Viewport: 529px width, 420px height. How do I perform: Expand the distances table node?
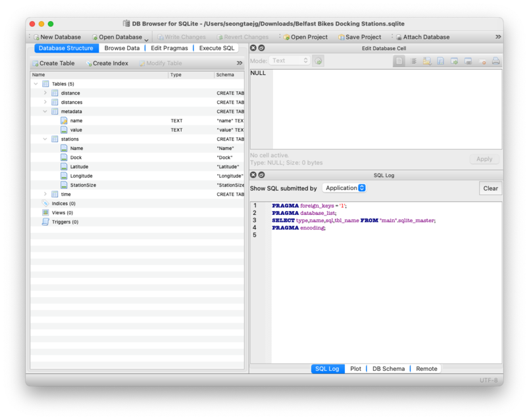(45, 102)
